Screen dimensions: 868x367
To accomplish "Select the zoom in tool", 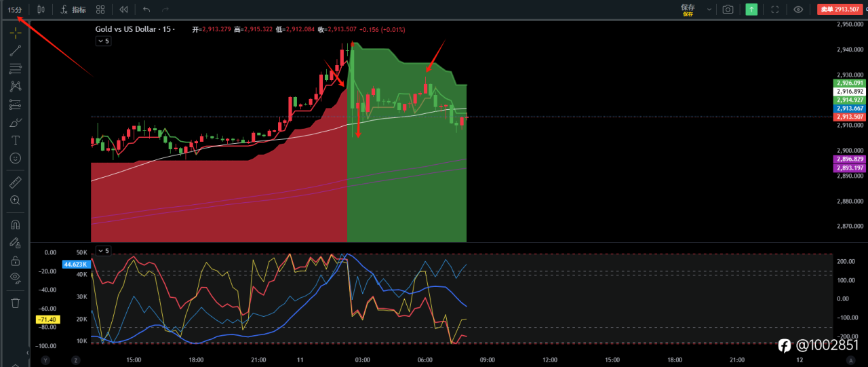I will [x=15, y=200].
